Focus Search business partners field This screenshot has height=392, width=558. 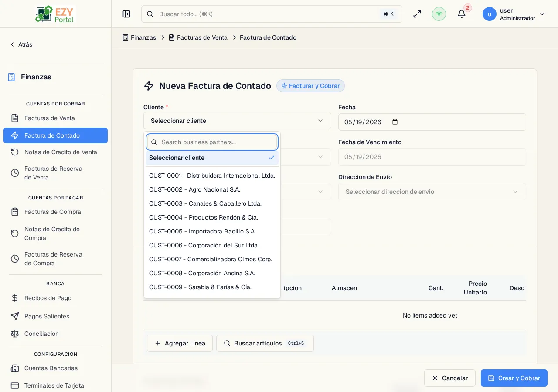212,142
